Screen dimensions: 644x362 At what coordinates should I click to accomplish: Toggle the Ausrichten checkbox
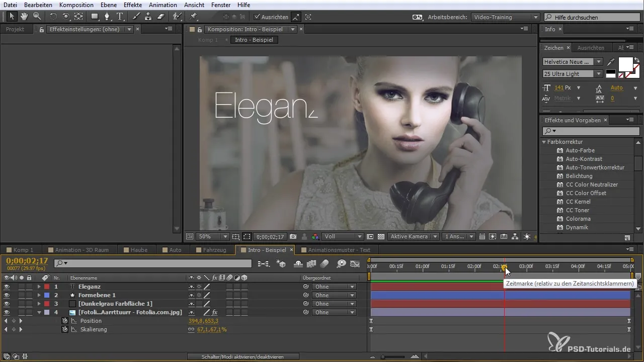[257, 17]
